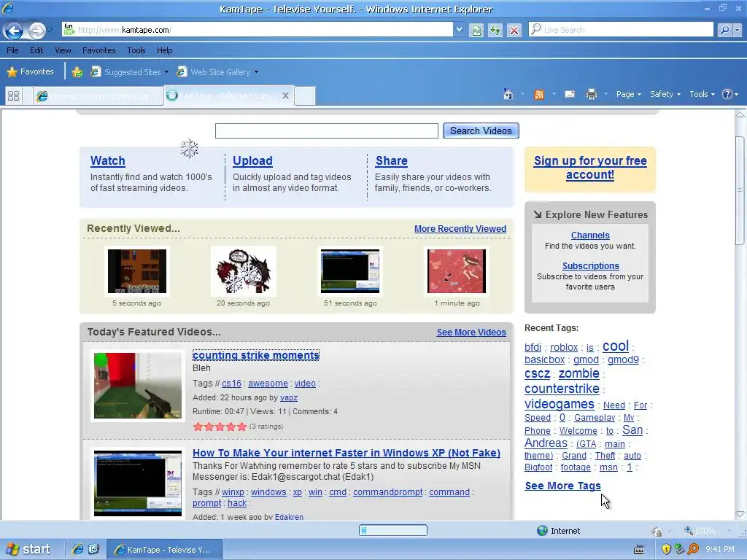The image size is (747, 560).
Task: Click the video search text field
Action: coord(327,131)
